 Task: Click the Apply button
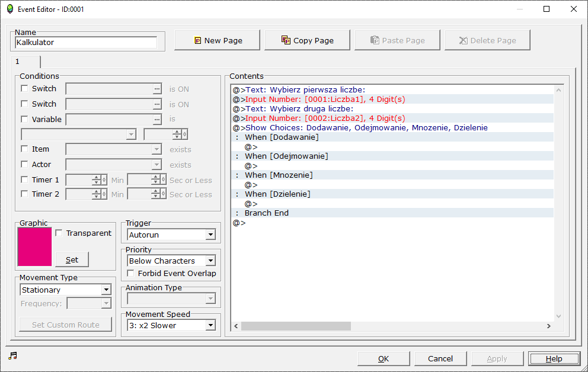click(x=497, y=358)
